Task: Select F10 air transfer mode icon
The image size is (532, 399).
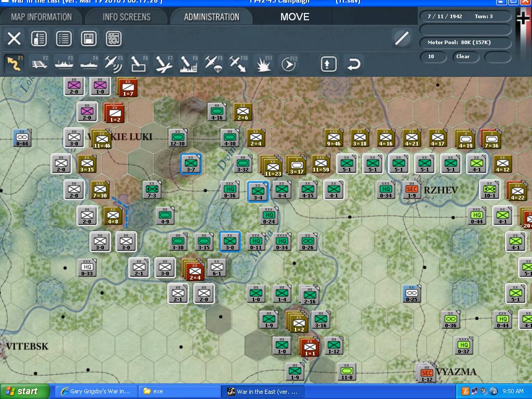Action: click(x=238, y=64)
